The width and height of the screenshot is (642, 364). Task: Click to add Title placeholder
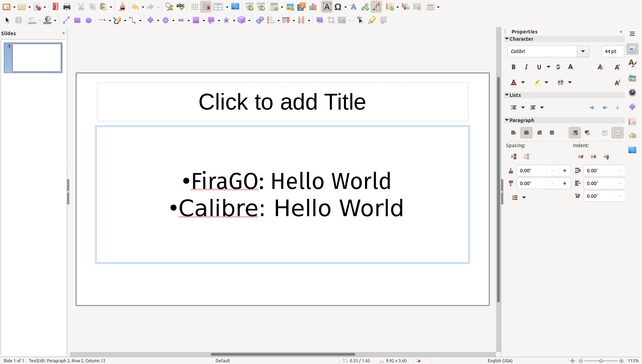pyautogui.click(x=282, y=102)
